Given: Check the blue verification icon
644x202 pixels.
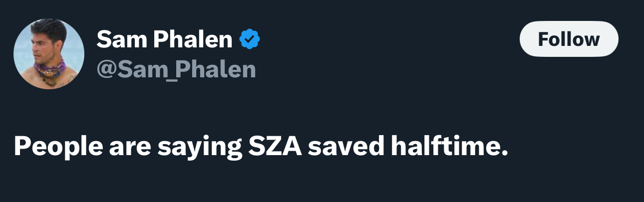Looking at the screenshot, I should (250, 39).
